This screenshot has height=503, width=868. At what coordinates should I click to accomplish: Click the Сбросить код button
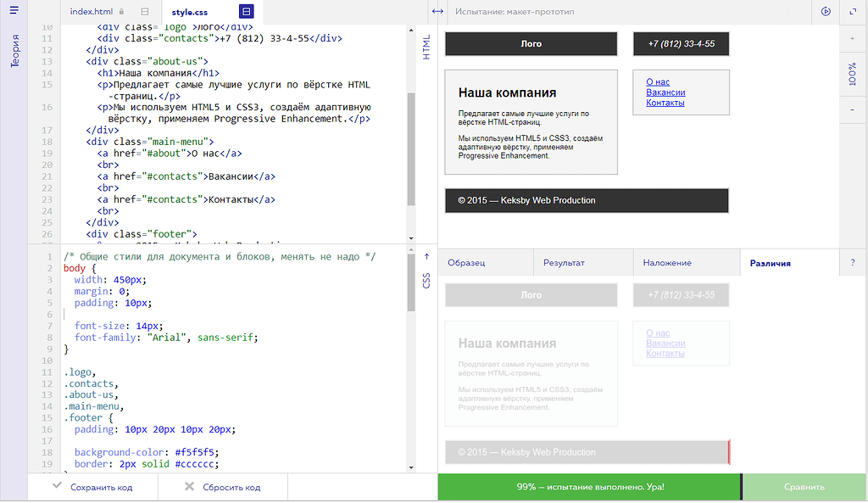click(x=222, y=488)
